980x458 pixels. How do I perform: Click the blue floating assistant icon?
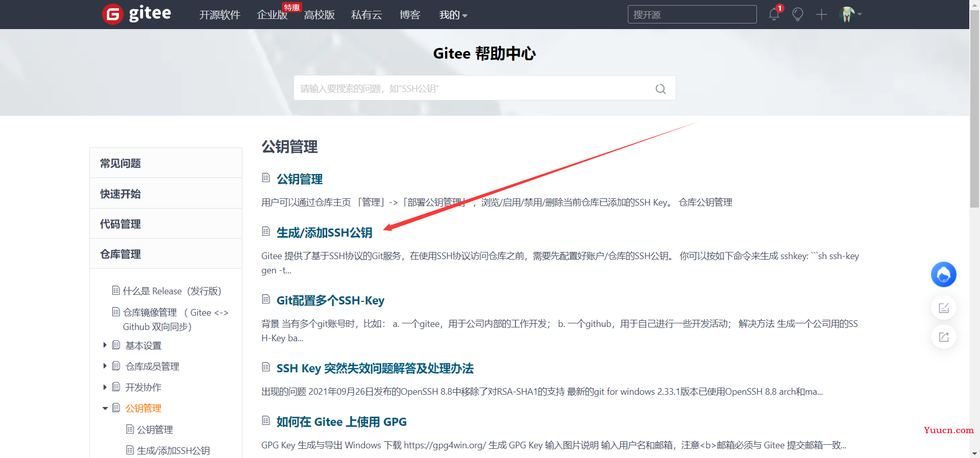coord(944,274)
